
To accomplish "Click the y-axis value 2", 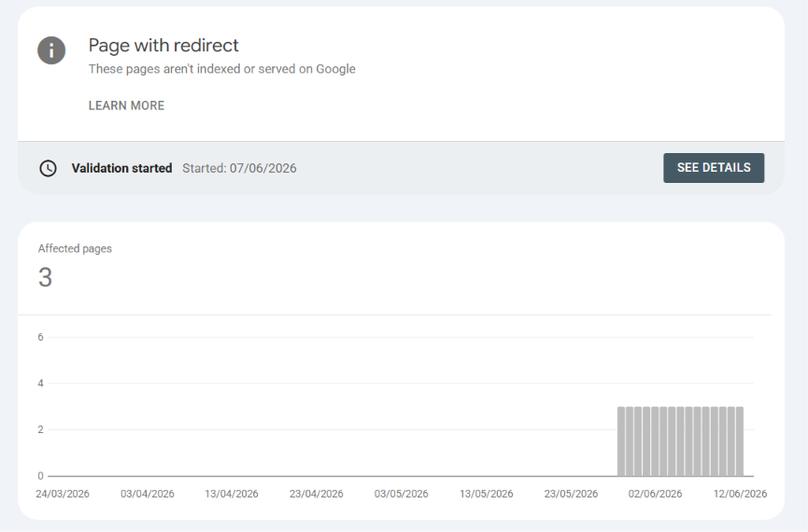I will pos(41,429).
